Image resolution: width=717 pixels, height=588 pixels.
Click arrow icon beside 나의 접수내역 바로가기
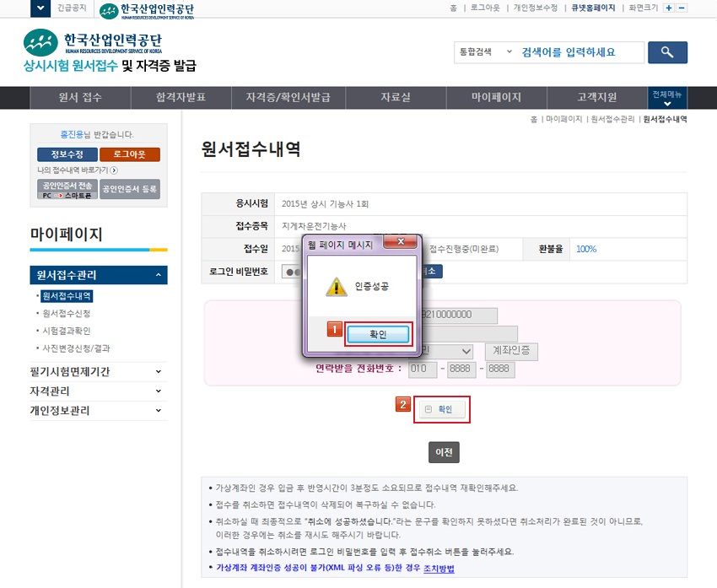114,170
